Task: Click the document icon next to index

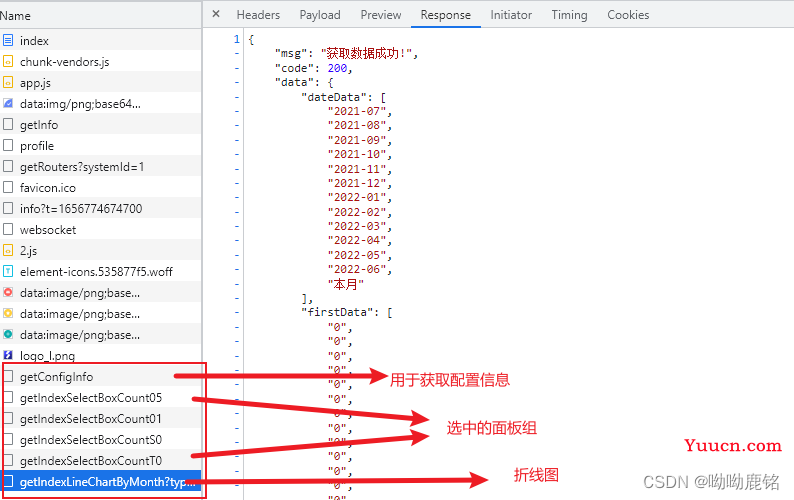Action: (8, 40)
